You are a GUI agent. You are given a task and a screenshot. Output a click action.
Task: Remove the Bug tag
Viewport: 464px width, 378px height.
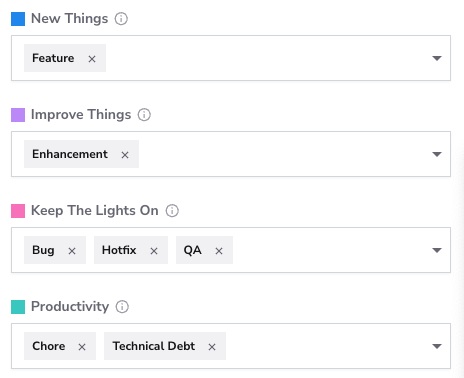click(x=72, y=251)
